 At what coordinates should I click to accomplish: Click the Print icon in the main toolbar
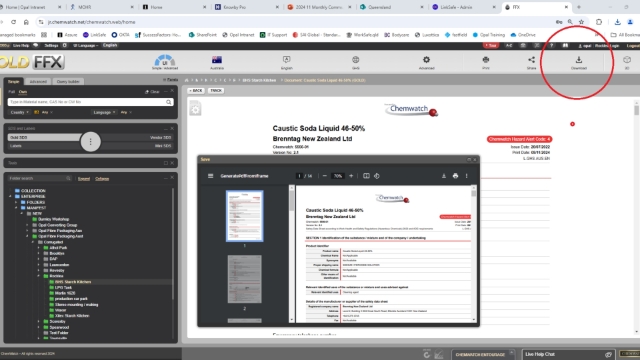click(486, 60)
